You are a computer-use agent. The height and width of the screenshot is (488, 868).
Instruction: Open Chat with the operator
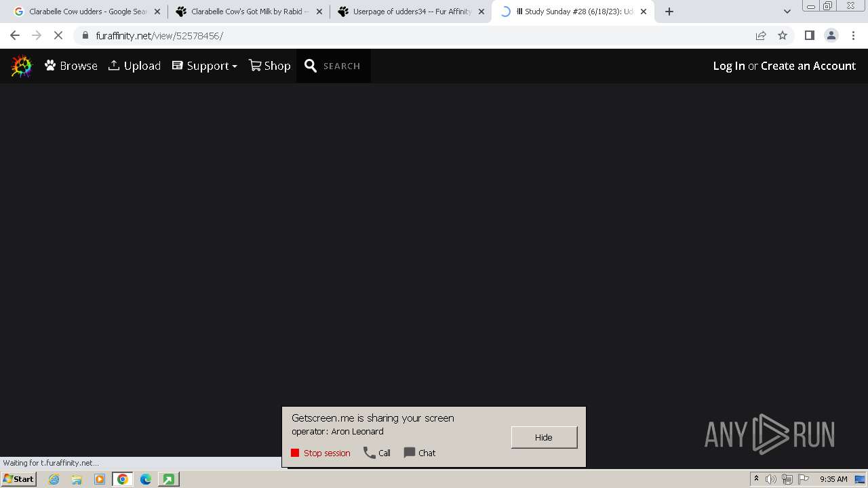point(420,453)
